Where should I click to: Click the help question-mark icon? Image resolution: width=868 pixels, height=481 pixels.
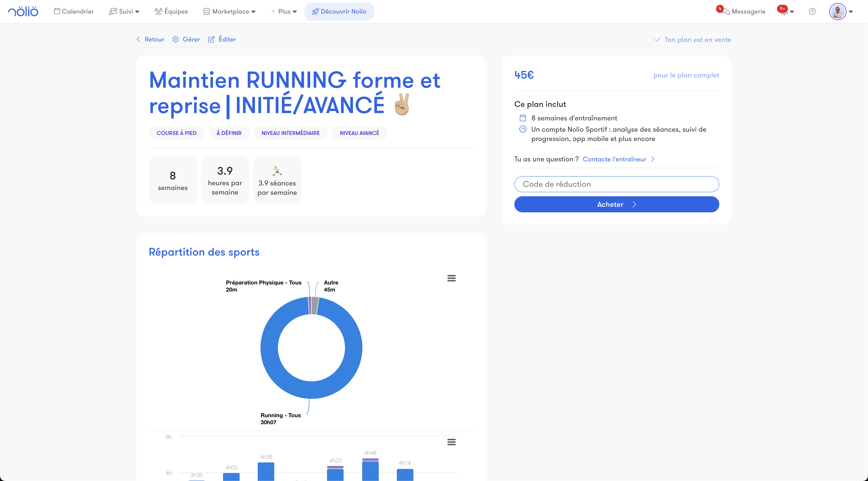(x=812, y=12)
